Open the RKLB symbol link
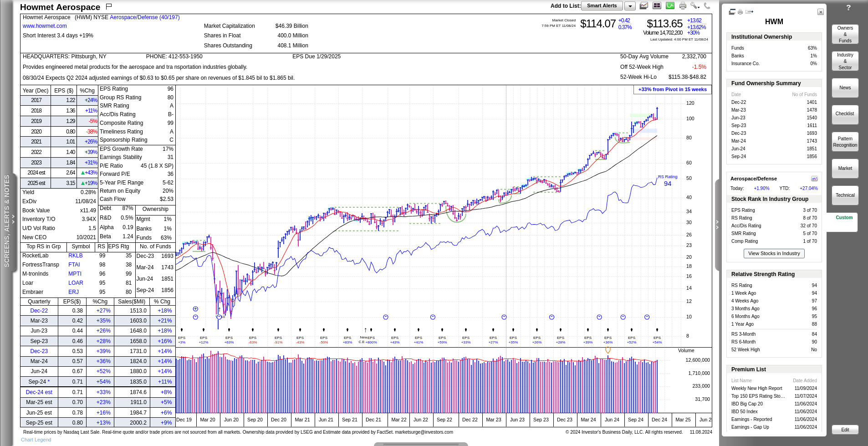This screenshot has width=868, height=446. click(76, 256)
